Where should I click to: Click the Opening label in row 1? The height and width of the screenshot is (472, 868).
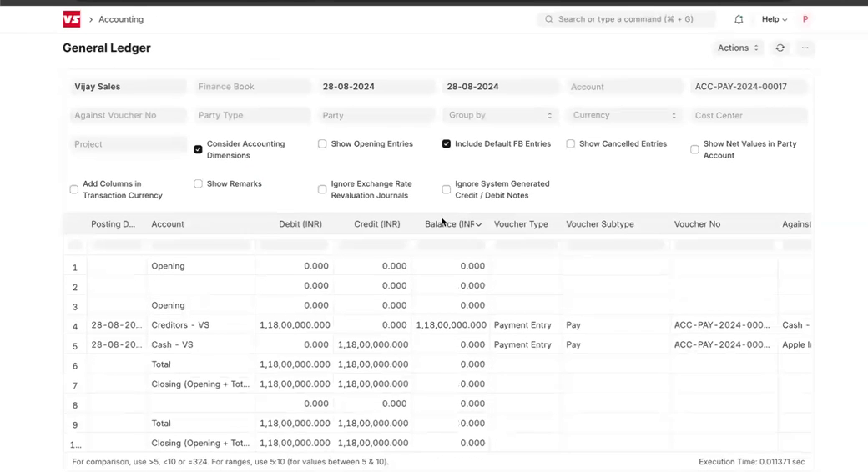click(168, 265)
